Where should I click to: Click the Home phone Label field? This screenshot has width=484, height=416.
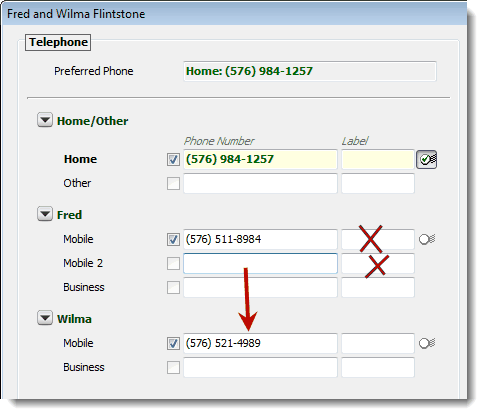click(x=378, y=159)
